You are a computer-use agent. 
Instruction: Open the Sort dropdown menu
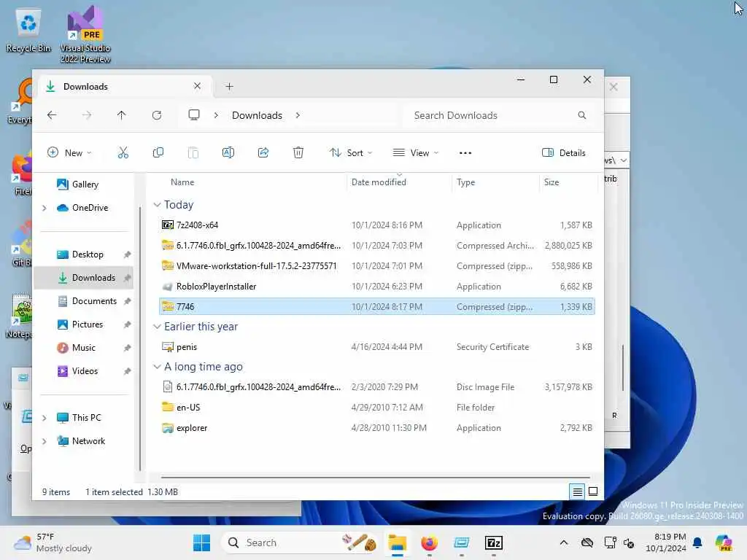click(x=351, y=153)
